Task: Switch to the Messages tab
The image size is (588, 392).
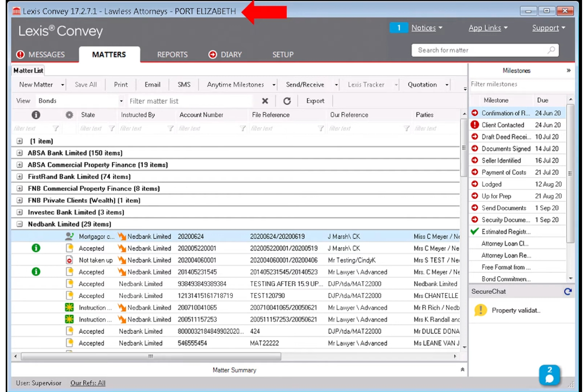Action: click(41, 54)
